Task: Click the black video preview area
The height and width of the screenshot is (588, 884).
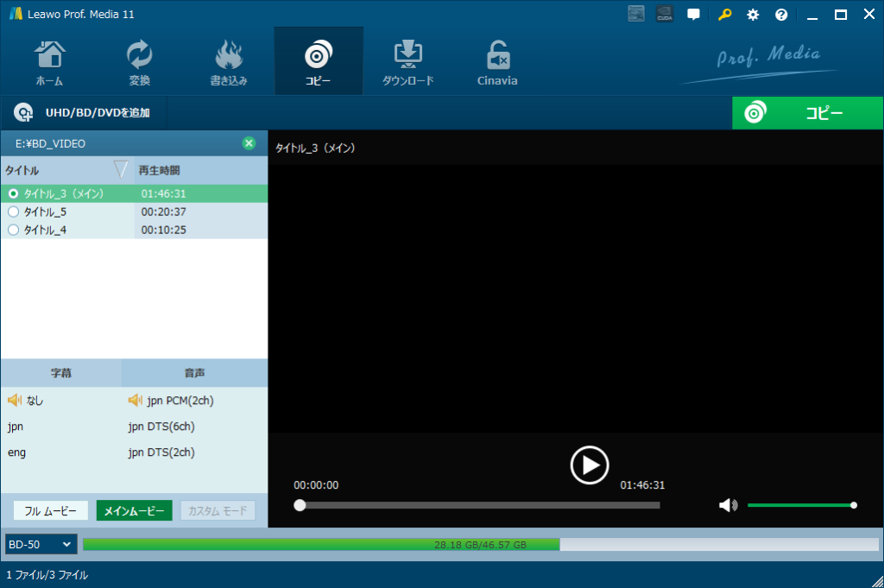Action: point(576,299)
